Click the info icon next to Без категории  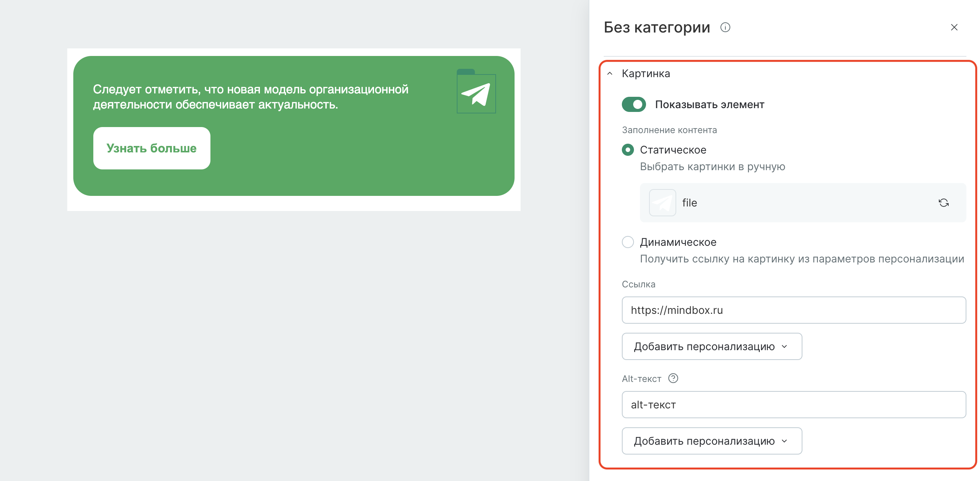click(725, 28)
